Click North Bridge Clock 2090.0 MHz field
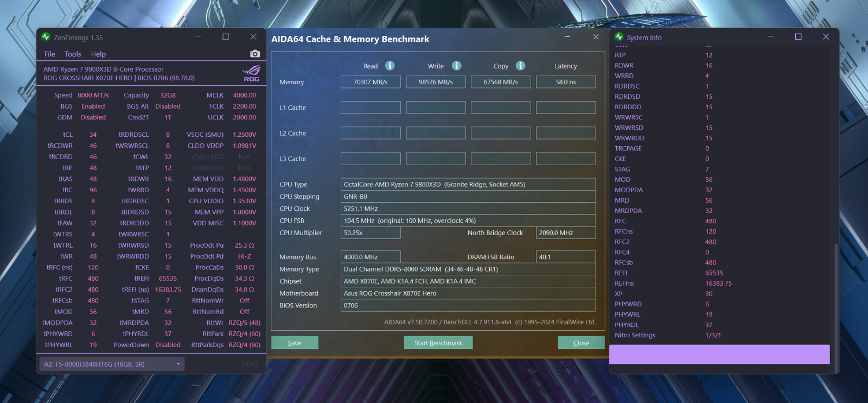The image size is (868, 403). click(x=566, y=232)
